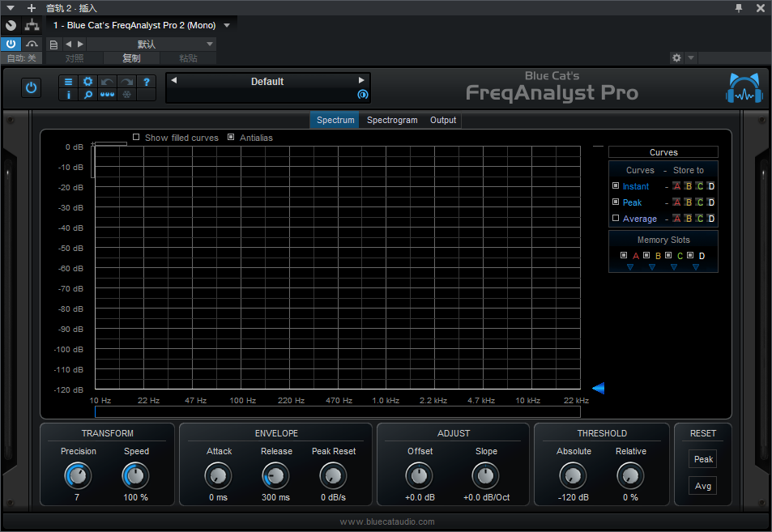
Task: Toggle the blue host plugin power button
Action: pyautogui.click(x=11, y=44)
